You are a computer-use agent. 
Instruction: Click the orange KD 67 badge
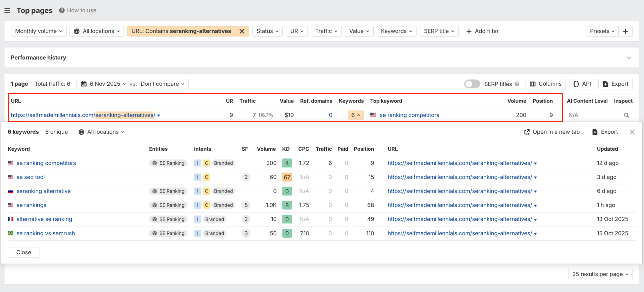[287, 177]
